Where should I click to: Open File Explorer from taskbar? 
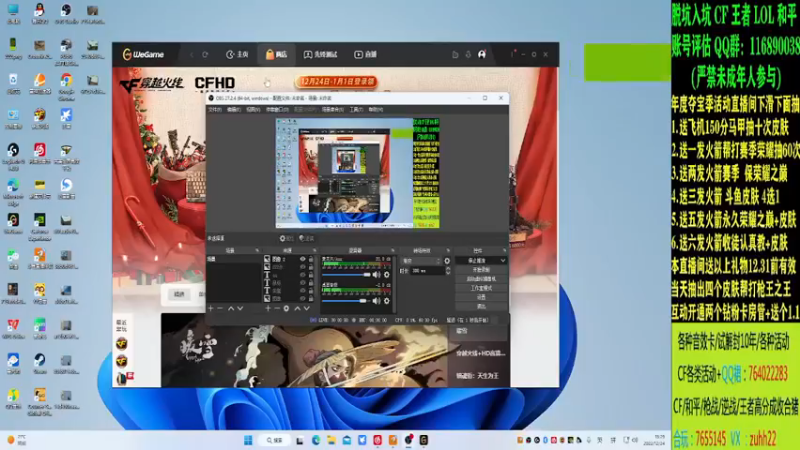tap(331, 440)
